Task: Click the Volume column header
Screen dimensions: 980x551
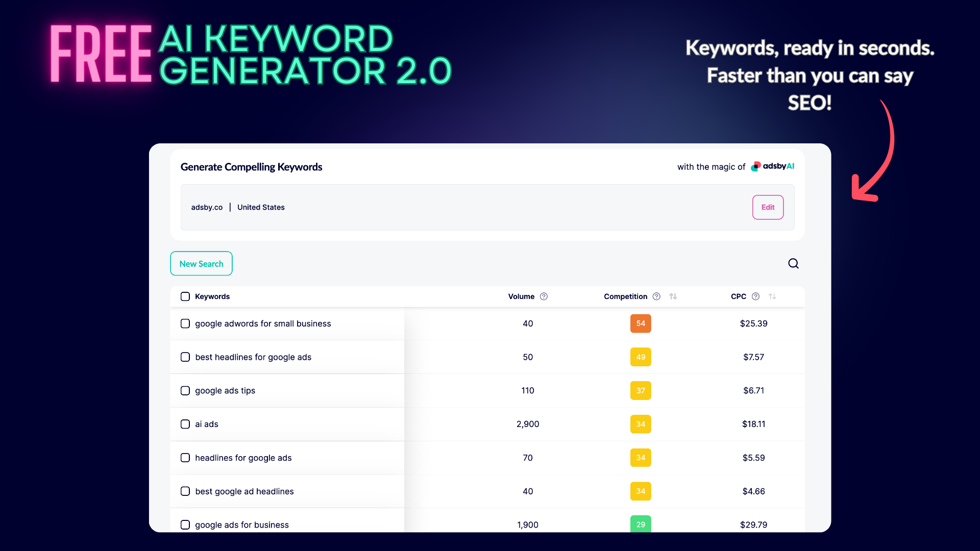Action: [521, 296]
